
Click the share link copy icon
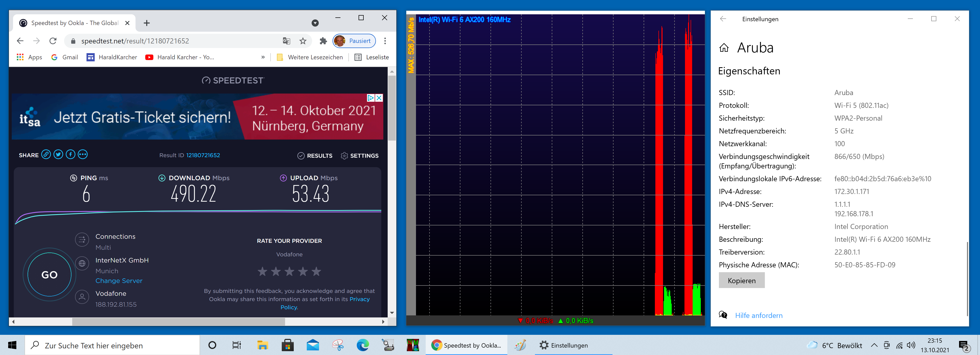(x=46, y=154)
